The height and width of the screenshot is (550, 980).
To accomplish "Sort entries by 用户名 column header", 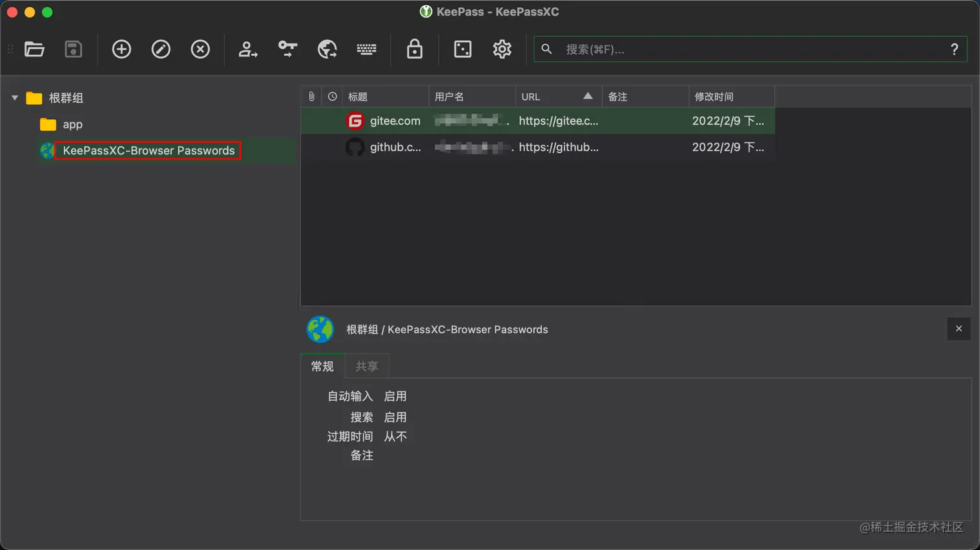I will (x=472, y=97).
